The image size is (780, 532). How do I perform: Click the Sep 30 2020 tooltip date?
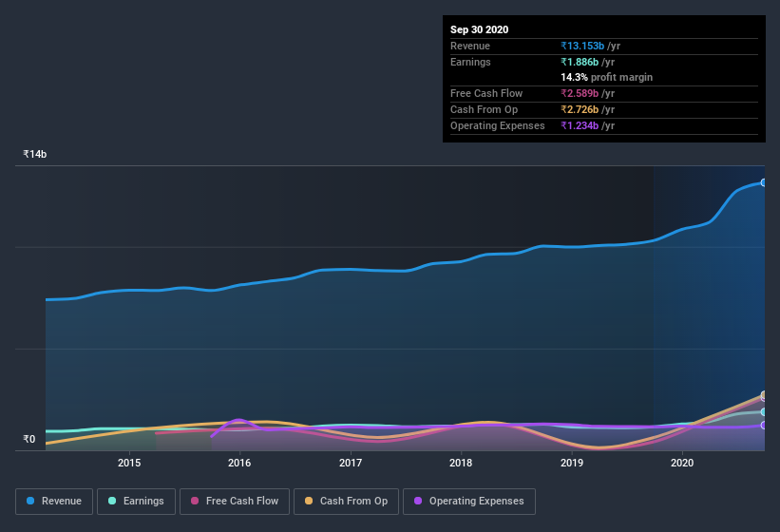pyautogui.click(x=480, y=29)
